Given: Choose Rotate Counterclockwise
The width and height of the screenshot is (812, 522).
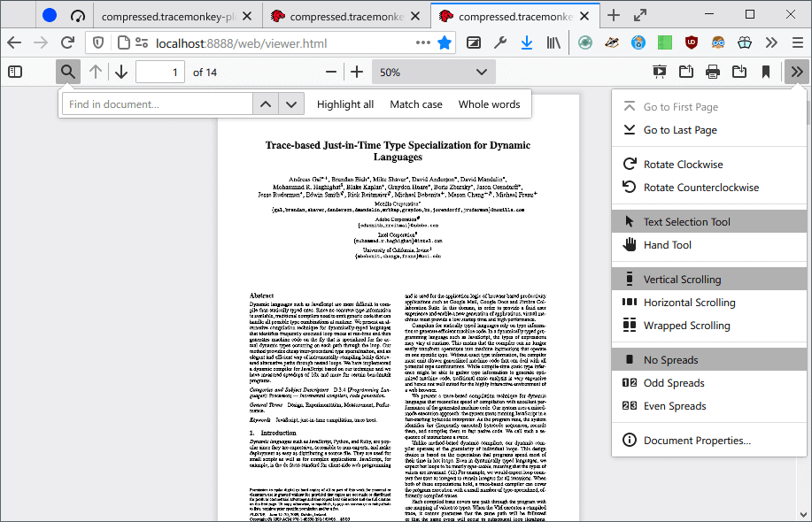Looking at the screenshot, I should [x=709, y=188].
